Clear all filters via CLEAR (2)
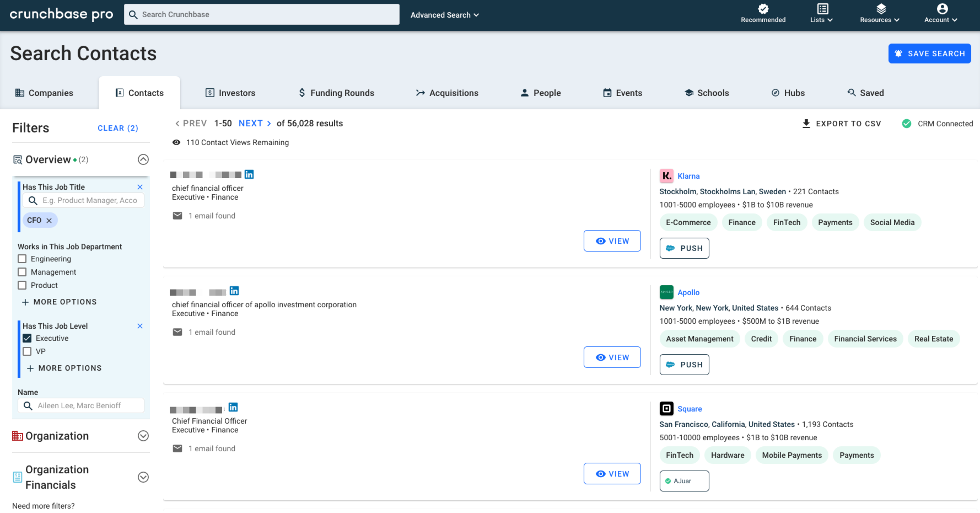 click(x=118, y=128)
